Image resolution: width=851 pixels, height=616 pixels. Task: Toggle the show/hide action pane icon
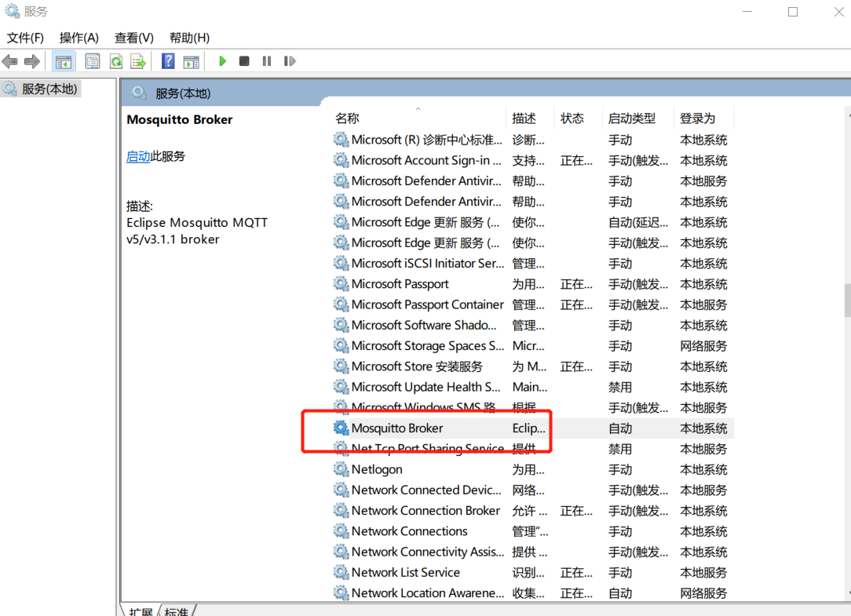pos(191,61)
